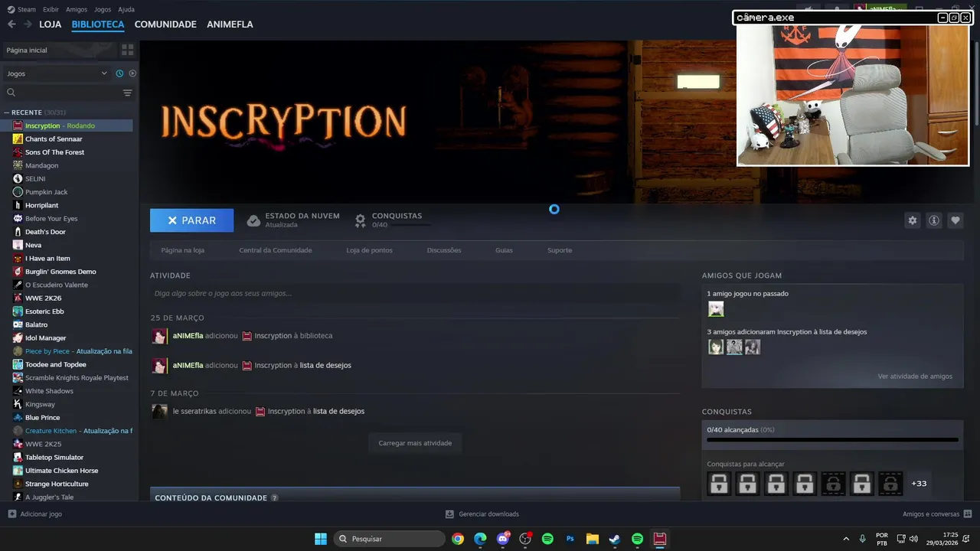Click the Death's Door game icon
The width and height of the screenshot is (980, 551).
coord(18,232)
